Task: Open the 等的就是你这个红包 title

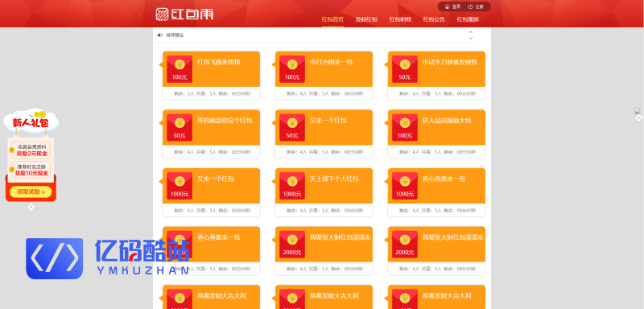Action: point(225,121)
